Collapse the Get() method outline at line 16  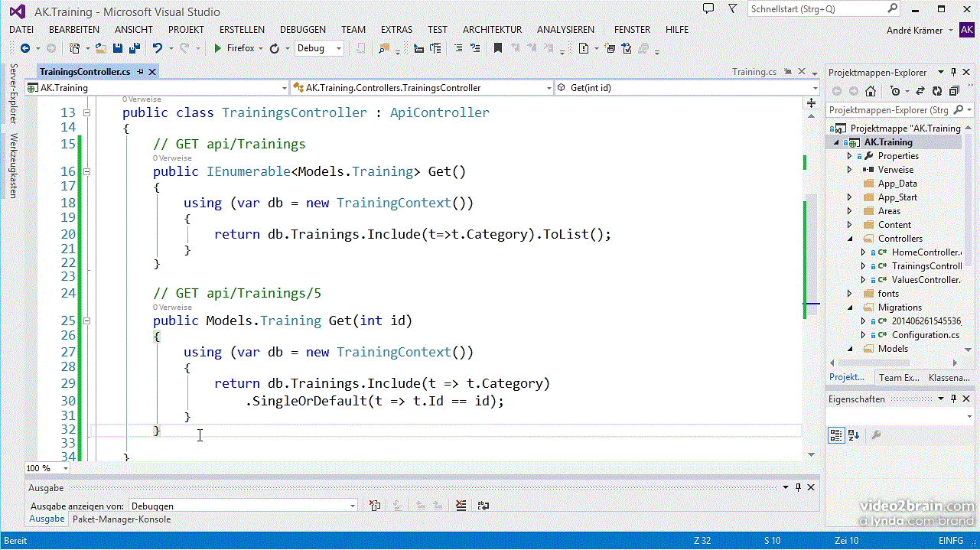(x=86, y=171)
